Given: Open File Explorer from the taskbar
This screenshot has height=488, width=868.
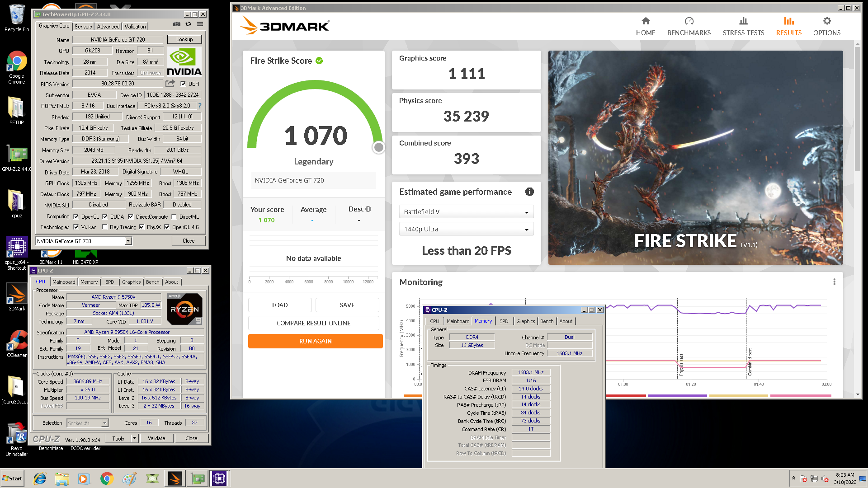Looking at the screenshot, I should [62, 479].
